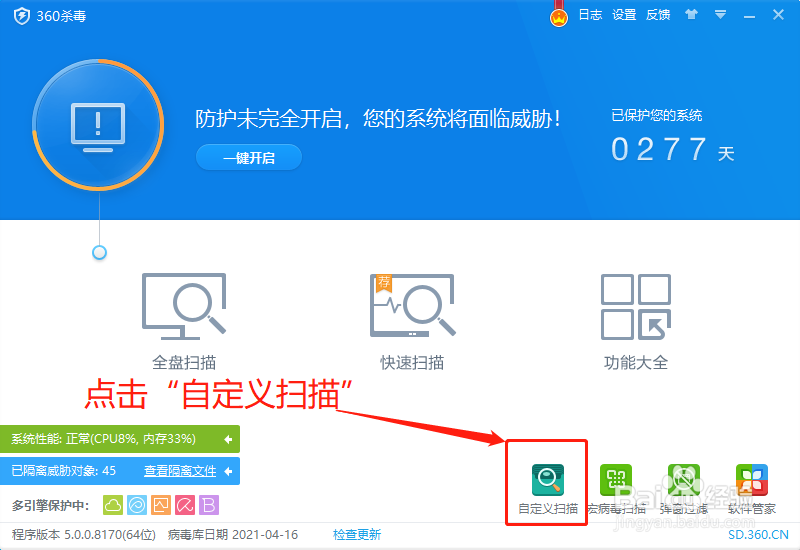Click the blue swirl engine icon
800x550 pixels.
137,505
